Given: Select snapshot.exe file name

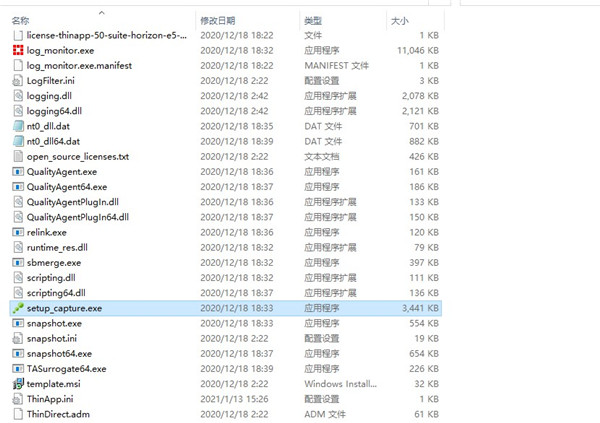Looking at the screenshot, I should tap(54, 323).
